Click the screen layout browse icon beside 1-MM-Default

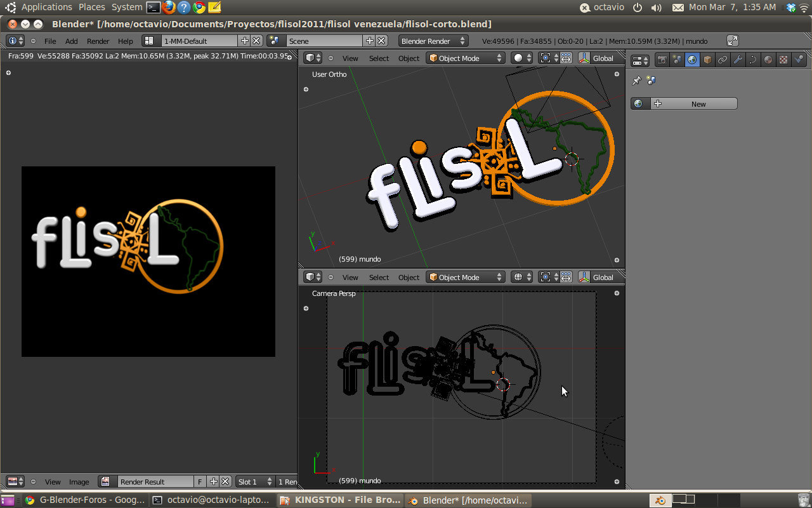[x=148, y=41]
